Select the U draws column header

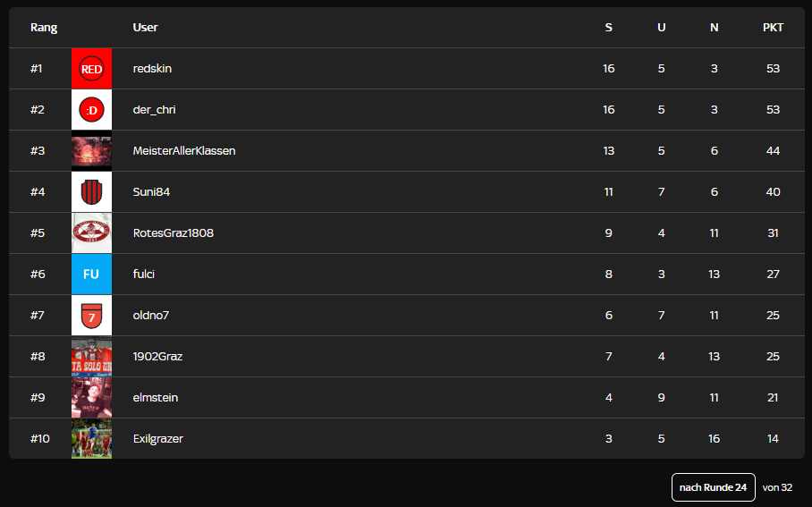click(662, 28)
